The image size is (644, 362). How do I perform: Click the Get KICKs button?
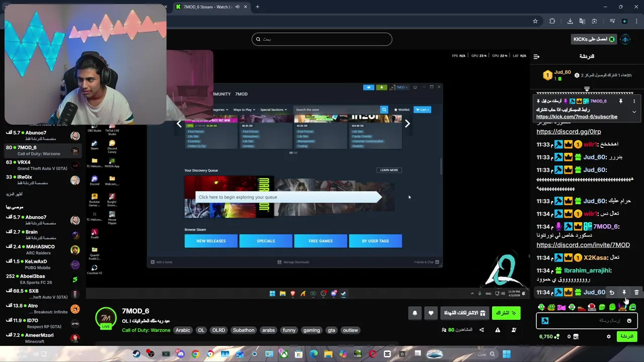pos(594,39)
